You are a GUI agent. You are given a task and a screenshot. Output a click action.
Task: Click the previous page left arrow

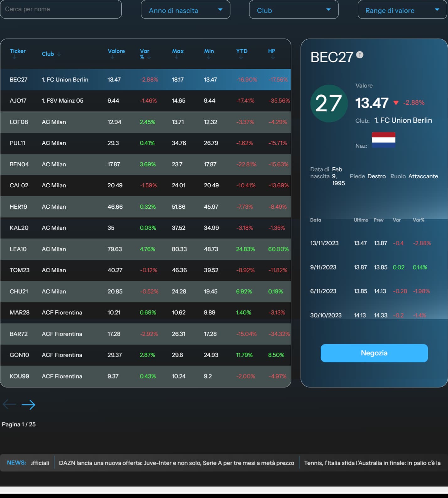pyautogui.click(x=9, y=404)
